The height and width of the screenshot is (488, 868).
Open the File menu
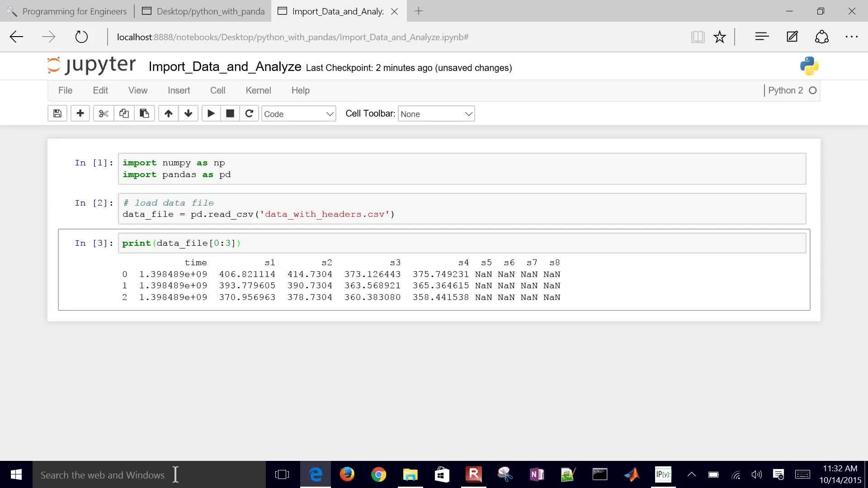65,90
